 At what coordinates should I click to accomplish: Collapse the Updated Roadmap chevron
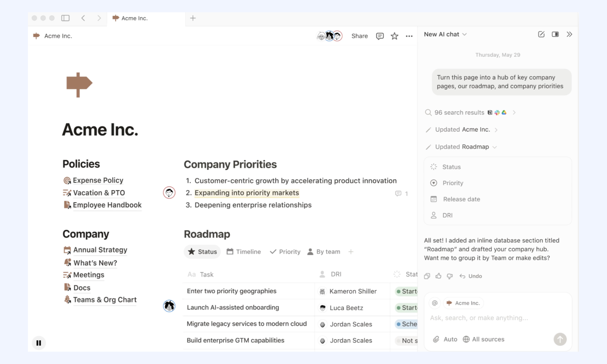(494, 147)
